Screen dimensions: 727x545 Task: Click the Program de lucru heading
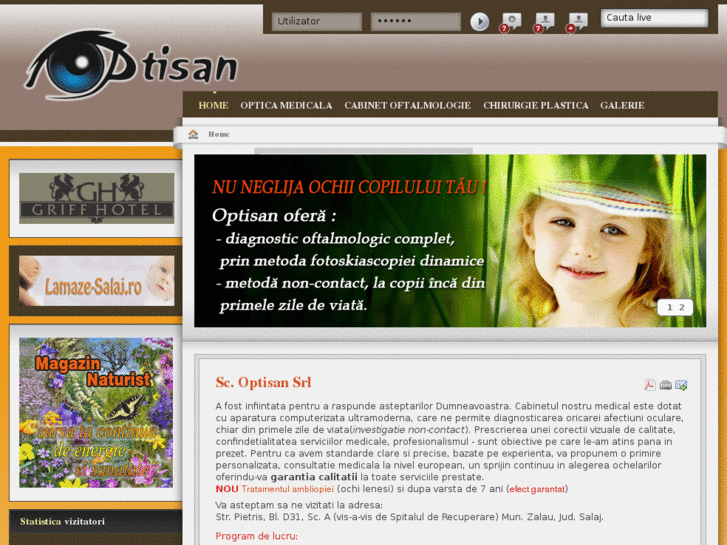click(256, 536)
